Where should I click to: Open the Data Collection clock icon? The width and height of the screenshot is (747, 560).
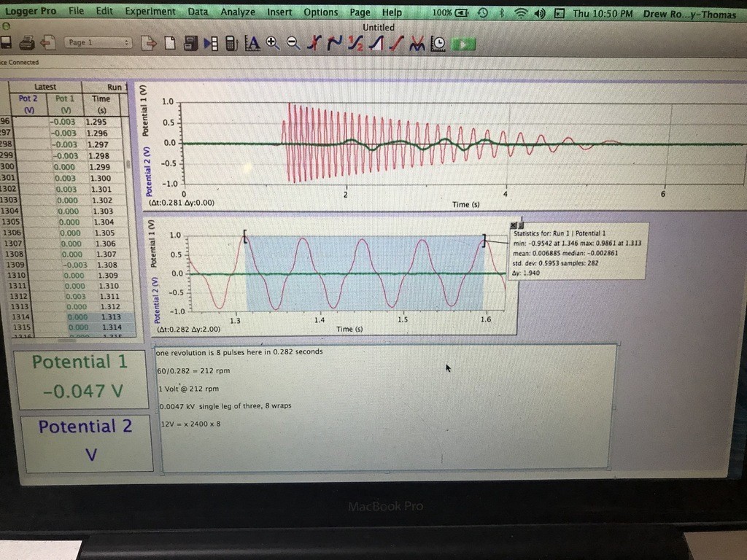point(438,44)
